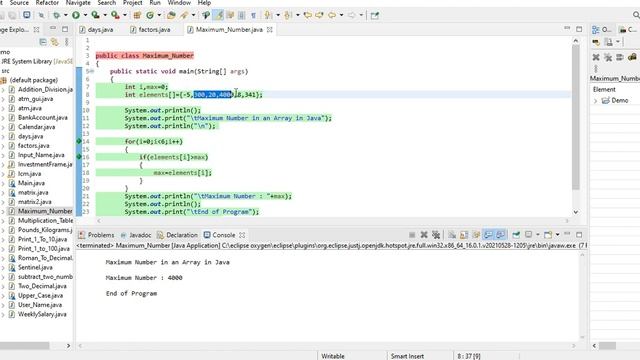Toggle Link with Editor in Package Explorer

(x=55, y=42)
